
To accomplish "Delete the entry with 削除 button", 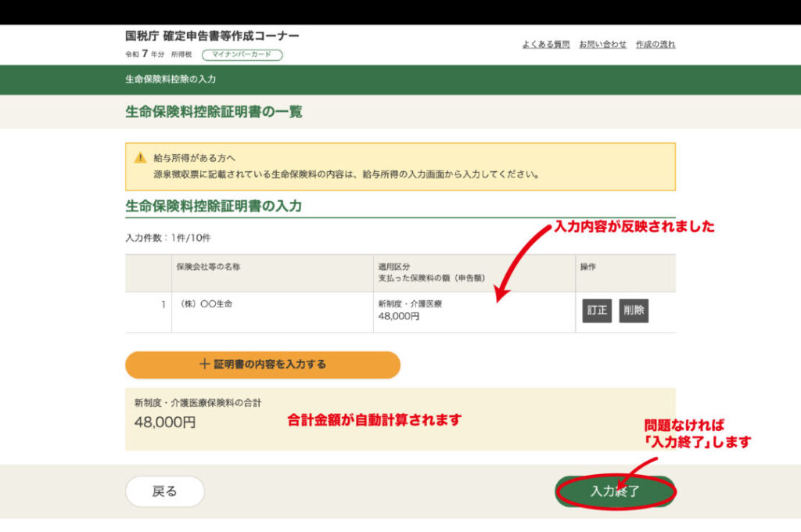I will tap(634, 311).
